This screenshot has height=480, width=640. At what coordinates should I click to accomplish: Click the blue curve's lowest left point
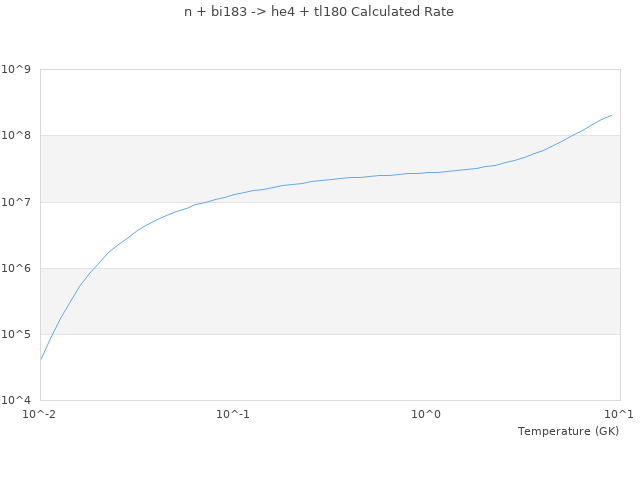41,359
